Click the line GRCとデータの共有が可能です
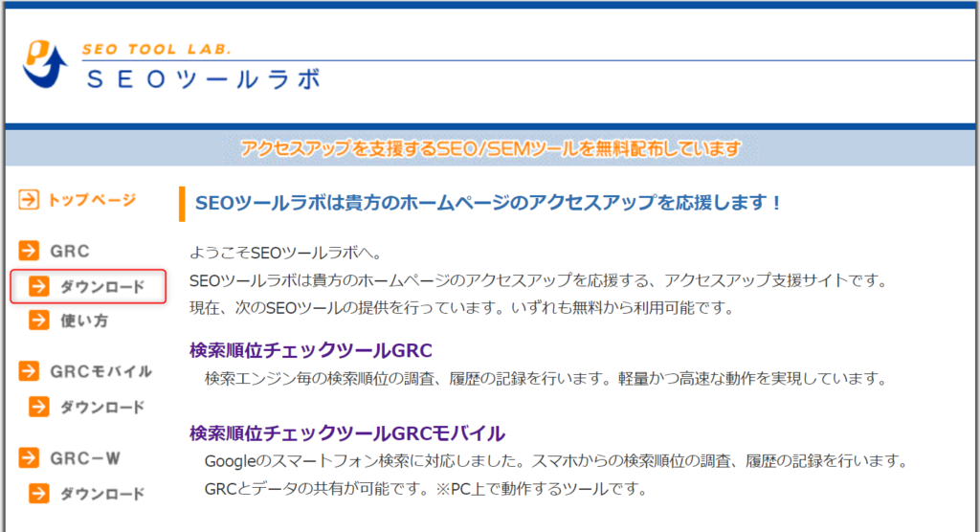980x532 pixels. 427,489
